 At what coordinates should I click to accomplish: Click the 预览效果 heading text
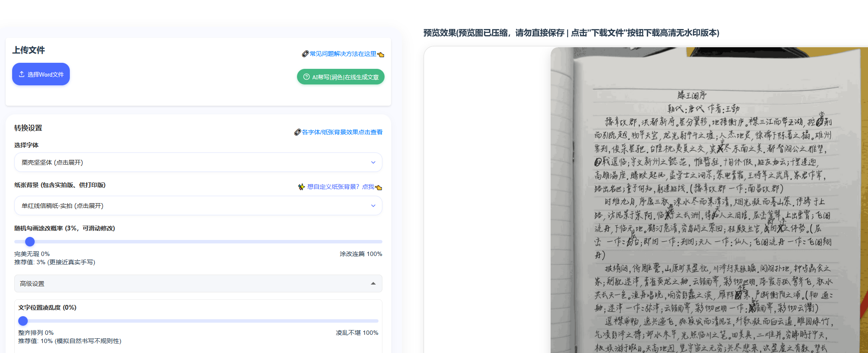[x=571, y=33]
